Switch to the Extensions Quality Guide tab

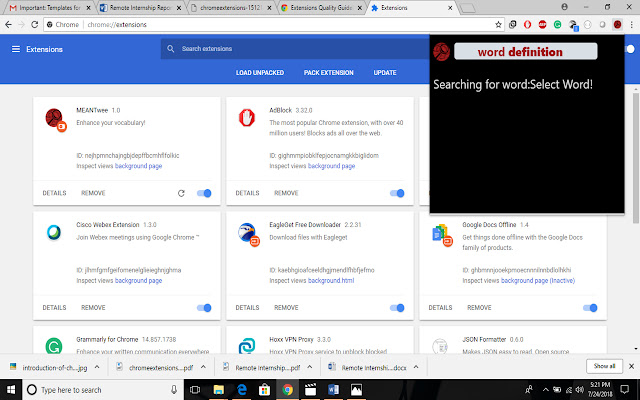[x=320, y=7]
